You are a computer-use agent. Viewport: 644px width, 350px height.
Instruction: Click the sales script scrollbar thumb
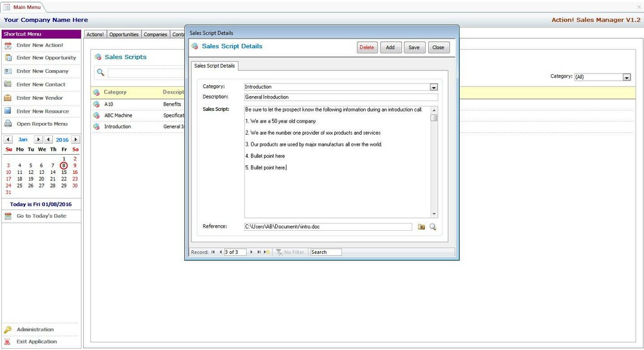point(433,117)
